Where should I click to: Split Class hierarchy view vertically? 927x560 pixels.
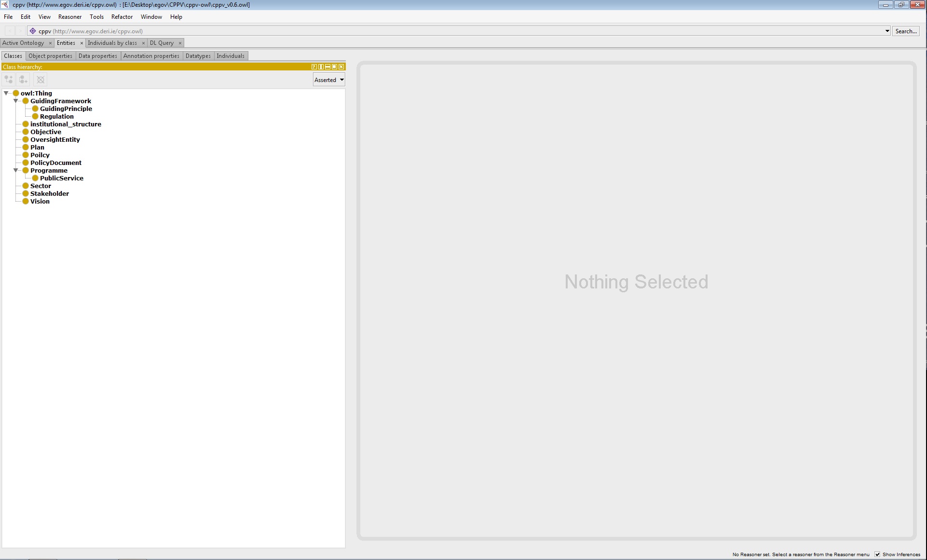(x=321, y=67)
